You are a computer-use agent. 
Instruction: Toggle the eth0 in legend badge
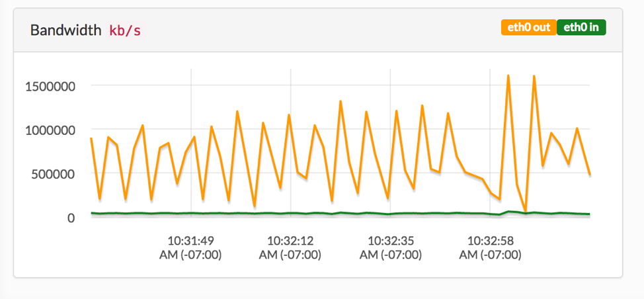tap(582, 28)
